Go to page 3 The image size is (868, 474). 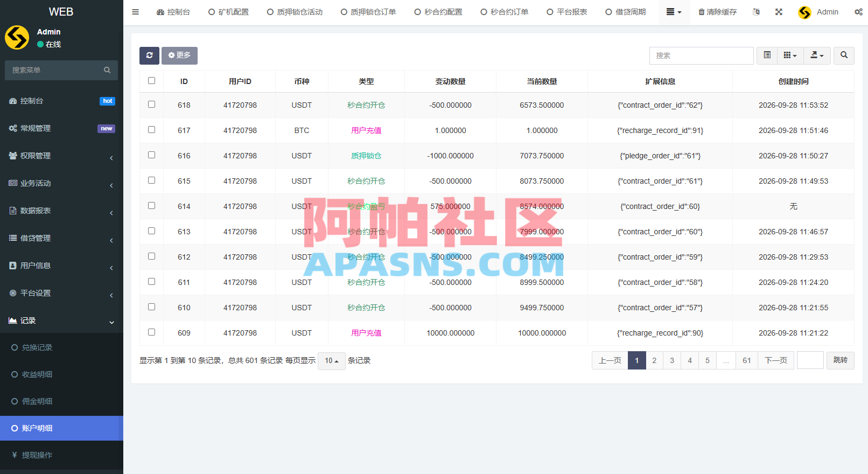point(672,360)
